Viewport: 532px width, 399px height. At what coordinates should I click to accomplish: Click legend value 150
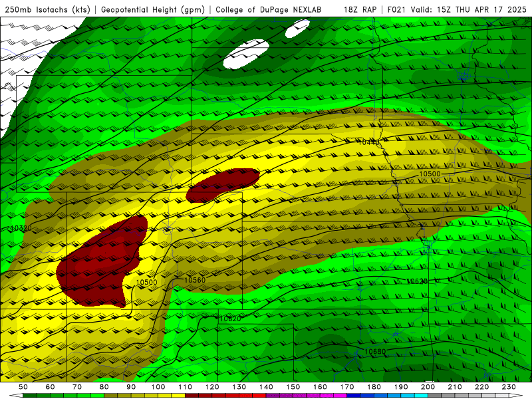tap(293, 387)
